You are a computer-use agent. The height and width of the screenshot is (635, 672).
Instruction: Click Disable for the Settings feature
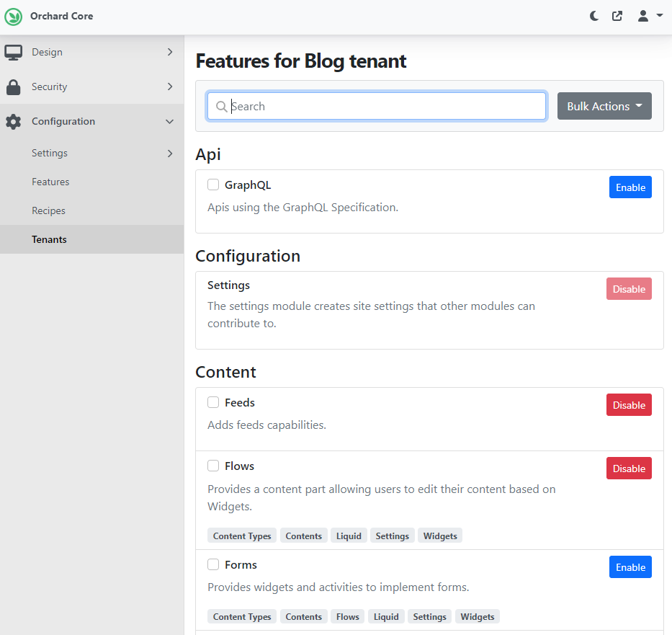pos(629,288)
